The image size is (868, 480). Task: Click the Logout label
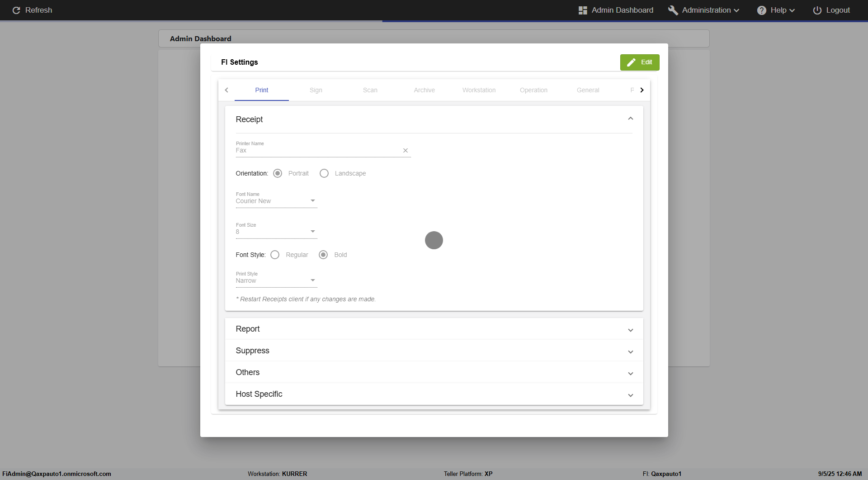coord(838,10)
